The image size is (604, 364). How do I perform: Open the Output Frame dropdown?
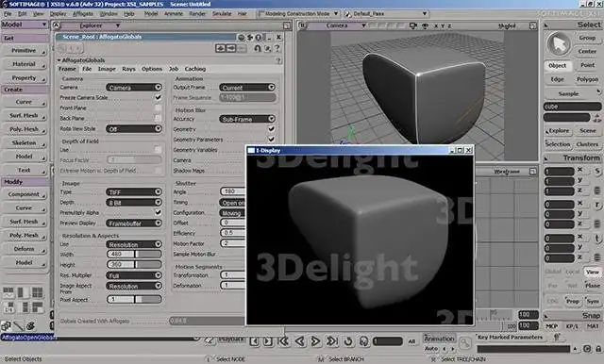click(x=247, y=88)
